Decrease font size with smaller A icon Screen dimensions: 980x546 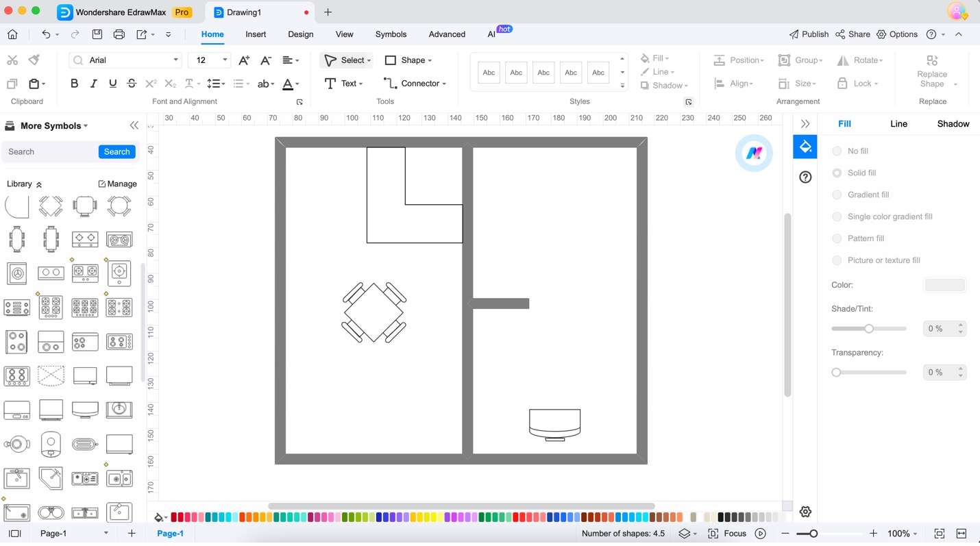coord(266,60)
